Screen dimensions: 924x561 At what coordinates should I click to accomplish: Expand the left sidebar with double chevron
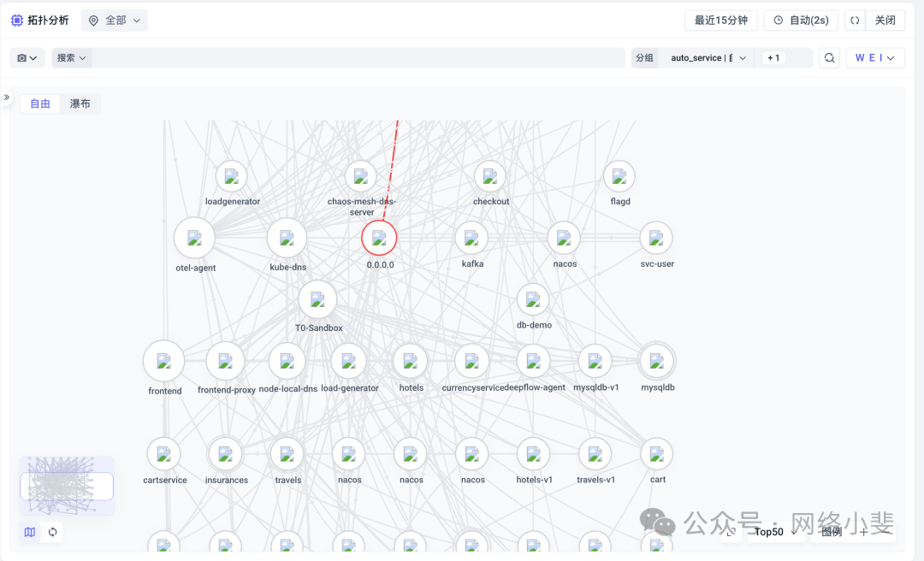point(7,97)
